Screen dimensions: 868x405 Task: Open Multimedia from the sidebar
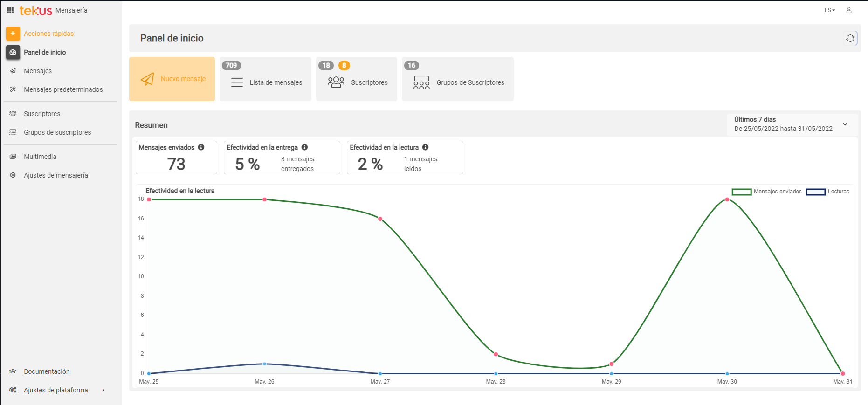click(40, 157)
